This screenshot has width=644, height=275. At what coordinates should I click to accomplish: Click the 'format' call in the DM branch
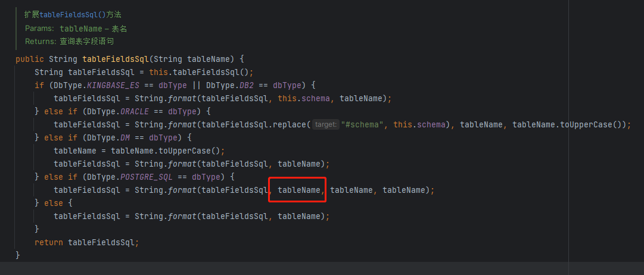(182, 164)
